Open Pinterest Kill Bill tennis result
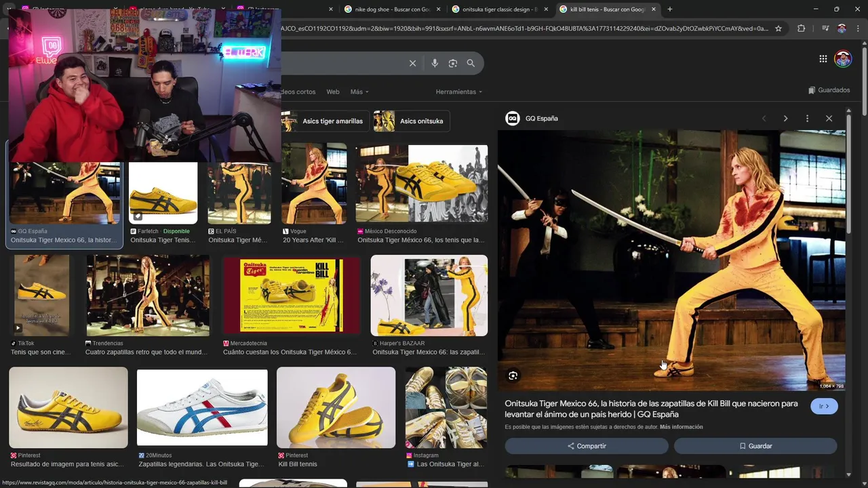Screen dimensions: 868x488 [x=336, y=407]
